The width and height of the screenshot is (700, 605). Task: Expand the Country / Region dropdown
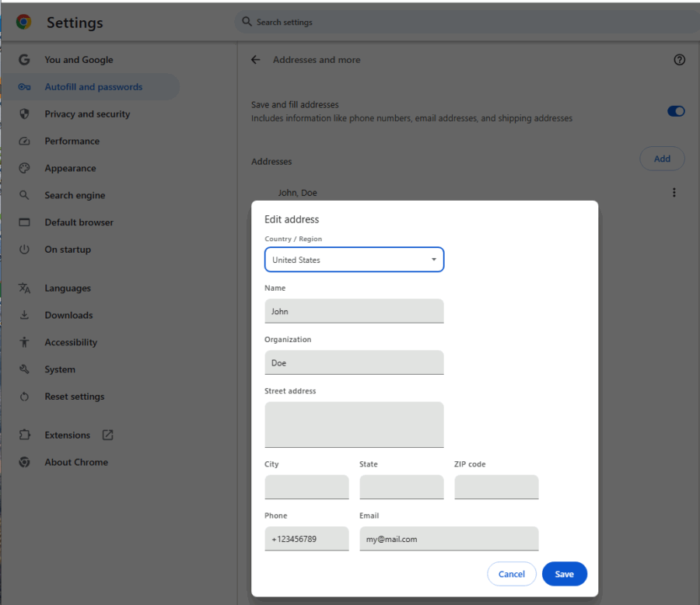354,260
